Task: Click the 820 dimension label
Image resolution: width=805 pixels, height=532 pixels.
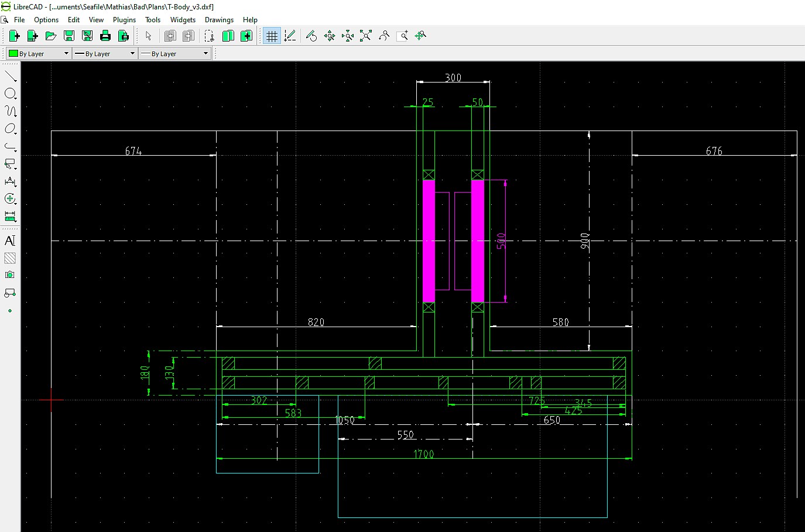Action: click(x=316, y=322)
